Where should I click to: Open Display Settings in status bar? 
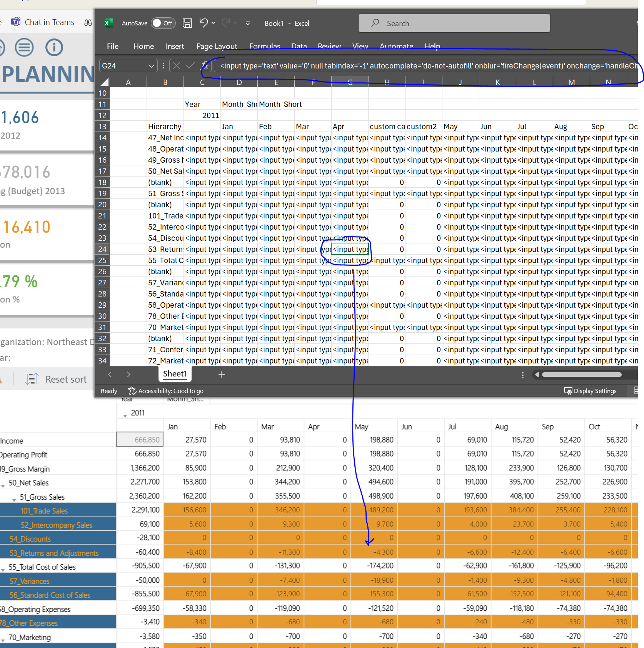click(x=590, y=391)
